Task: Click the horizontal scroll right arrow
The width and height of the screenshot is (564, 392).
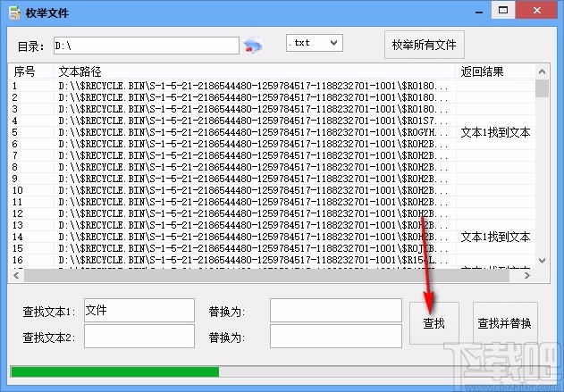Action: pos(527,276)
